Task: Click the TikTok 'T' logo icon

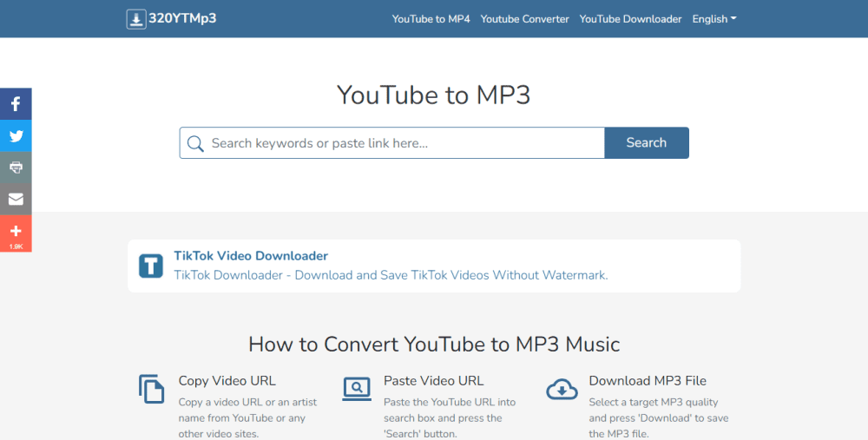Action: (150, 266)
